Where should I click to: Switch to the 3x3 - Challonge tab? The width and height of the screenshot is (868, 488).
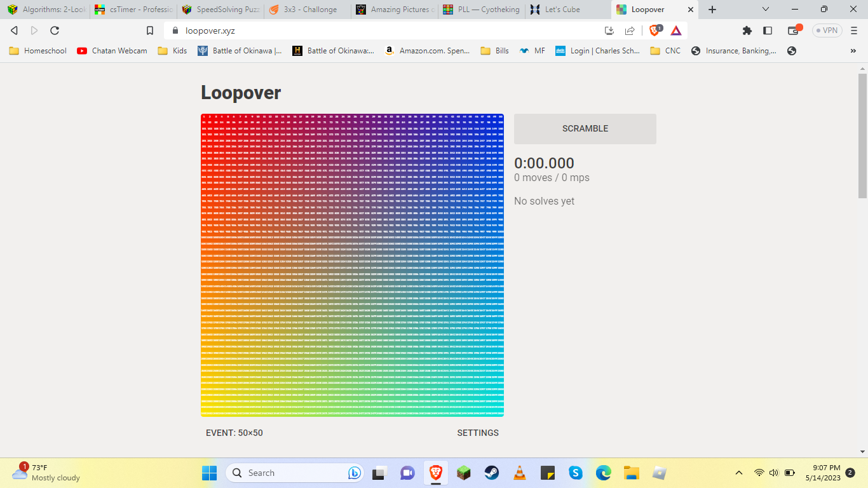click(x=307, y=10)
